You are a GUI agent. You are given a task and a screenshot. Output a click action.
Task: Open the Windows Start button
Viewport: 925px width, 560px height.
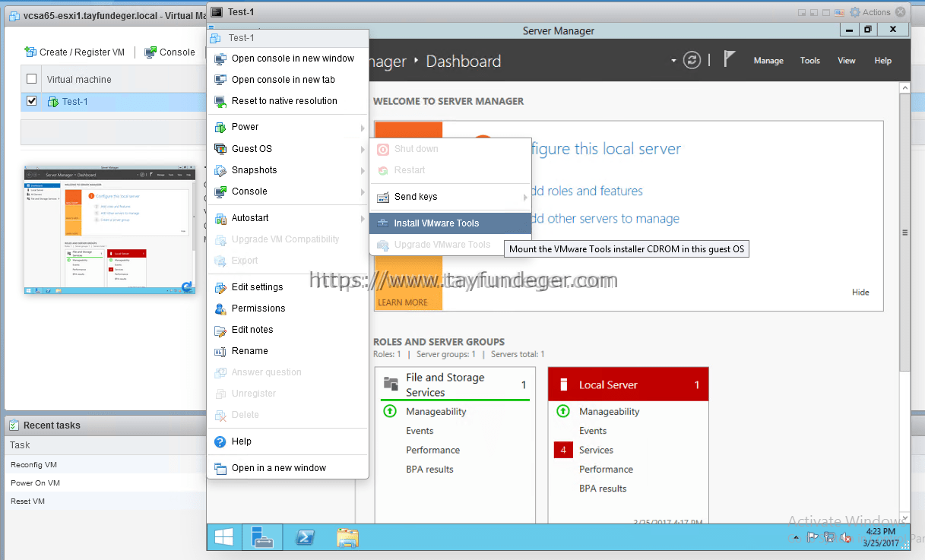click(223, 537)
